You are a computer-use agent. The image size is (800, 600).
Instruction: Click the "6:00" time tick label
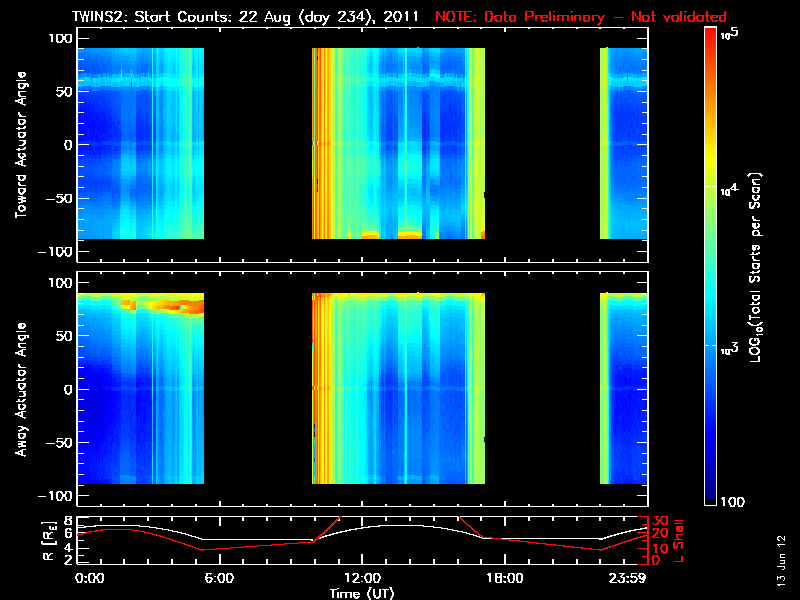click(219, 579)
